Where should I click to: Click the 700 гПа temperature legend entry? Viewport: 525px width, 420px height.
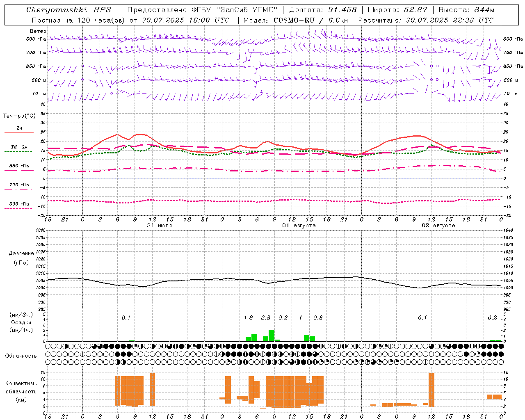tap(19, 186)
